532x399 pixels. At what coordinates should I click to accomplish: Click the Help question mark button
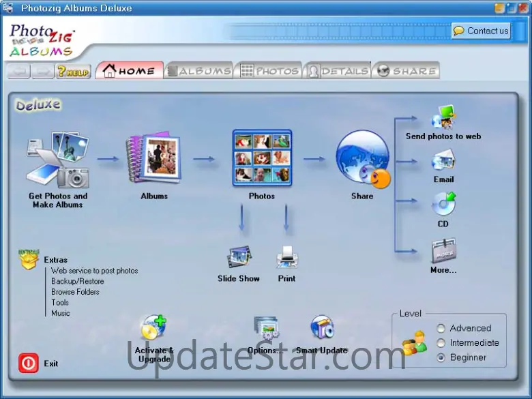74,72
